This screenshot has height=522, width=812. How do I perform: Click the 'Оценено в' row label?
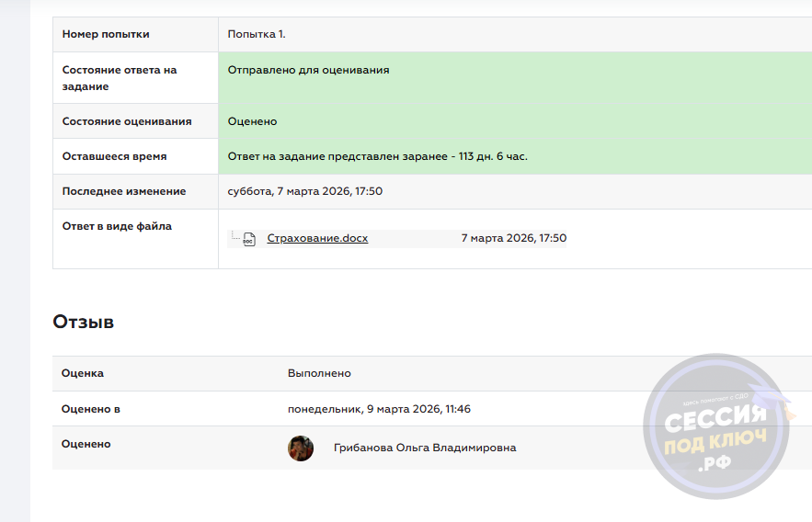(x=90, y=409)
